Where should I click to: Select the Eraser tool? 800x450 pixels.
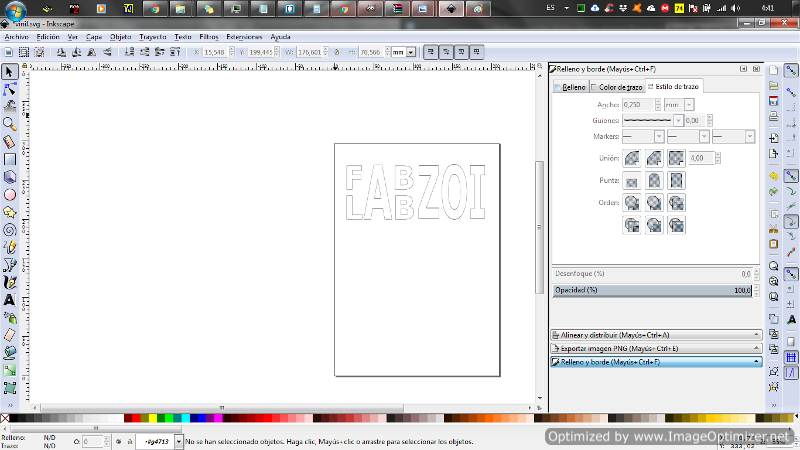(9, 335)
